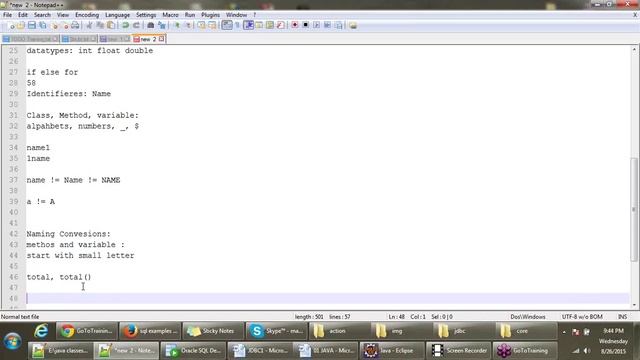Click the Save recorded macro icon
The image size is (640, 360).
tap(338, 25)
